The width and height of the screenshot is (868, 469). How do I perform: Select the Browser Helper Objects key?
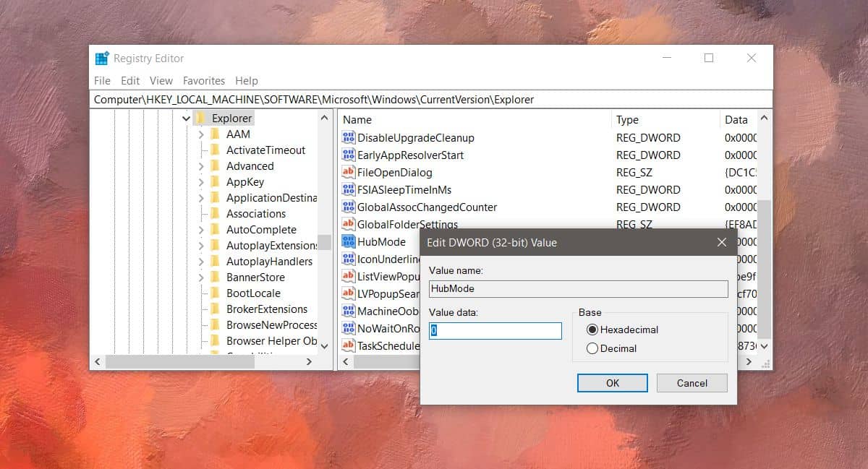point(272,340)
